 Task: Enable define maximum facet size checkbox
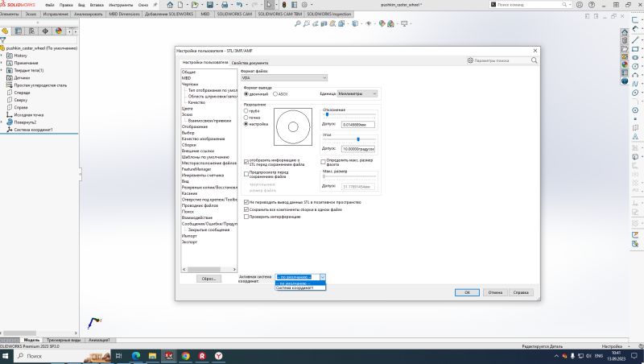point(323,163)
